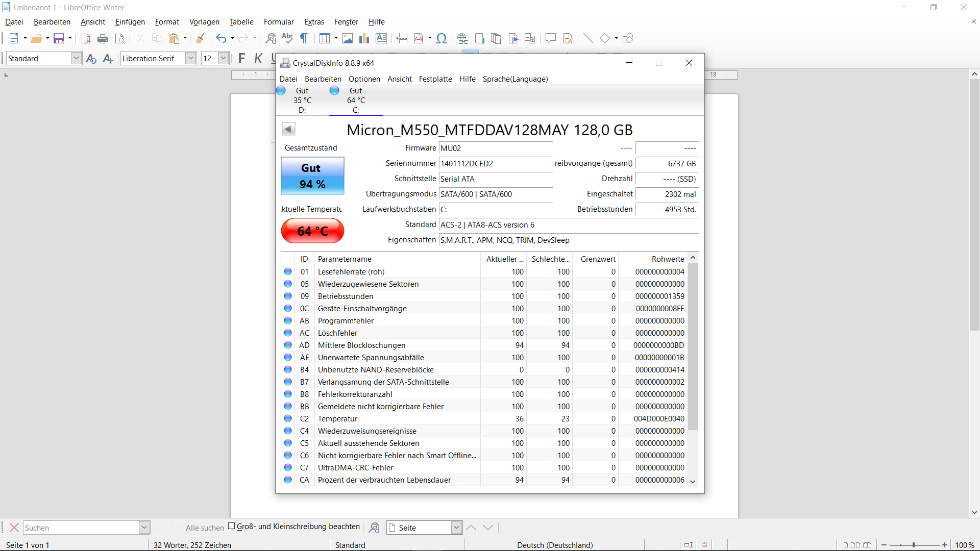The height and width of the screenshot is (551, 980).
Task: Toggle Print Preview icon in Writer
Action: (120, 38)
